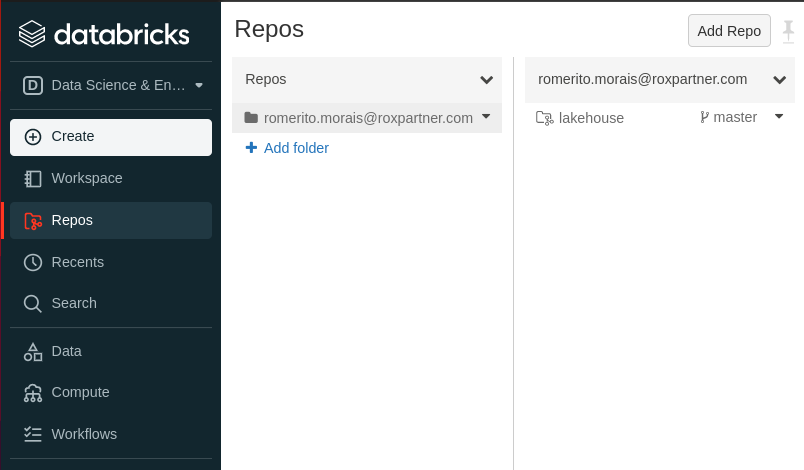This screenshot has width=804, height=470.
Task: Open Workflows in the sidebar
Action: (111, 434)
